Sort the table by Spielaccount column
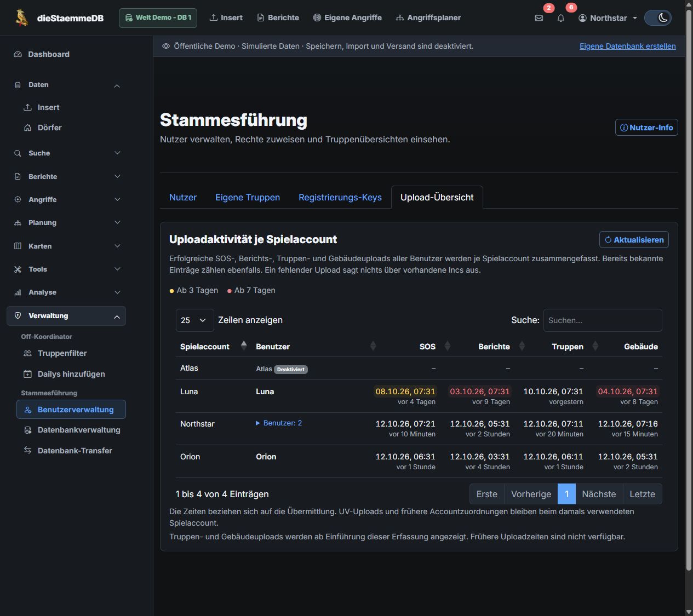 (213, 347)
